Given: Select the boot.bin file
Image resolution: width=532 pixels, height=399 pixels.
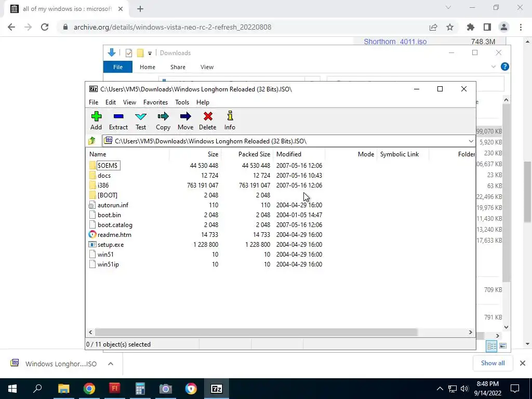Looking at the screenshot, I should pos(109,215).
